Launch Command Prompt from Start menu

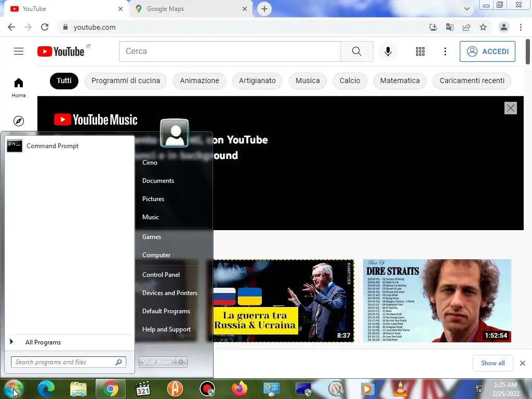pyautogui.click(x=70, y=146)
